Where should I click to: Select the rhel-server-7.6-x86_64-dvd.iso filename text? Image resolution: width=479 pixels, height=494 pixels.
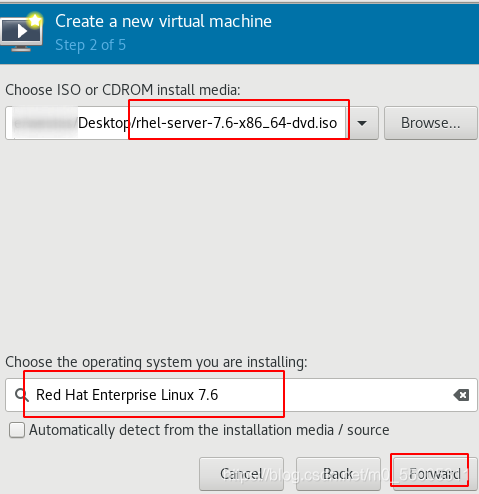[x=235, y=123]
